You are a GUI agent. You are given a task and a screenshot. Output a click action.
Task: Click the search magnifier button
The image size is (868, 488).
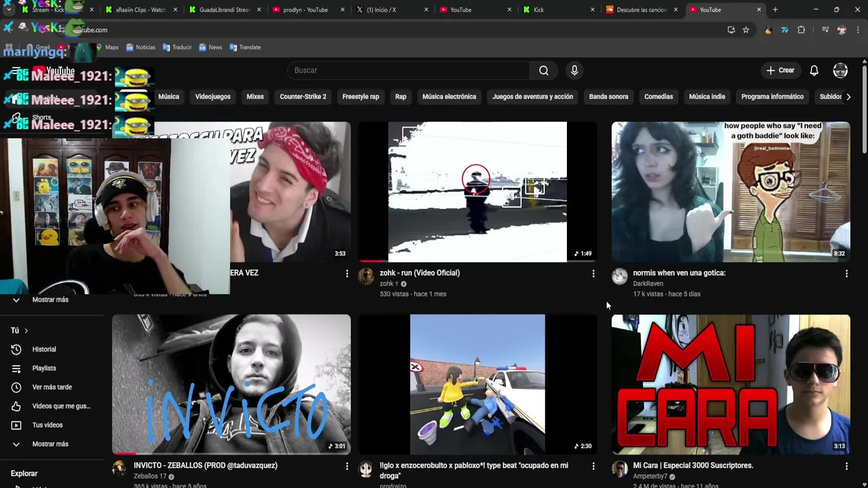pyautogui.click(x=544, y=70)
